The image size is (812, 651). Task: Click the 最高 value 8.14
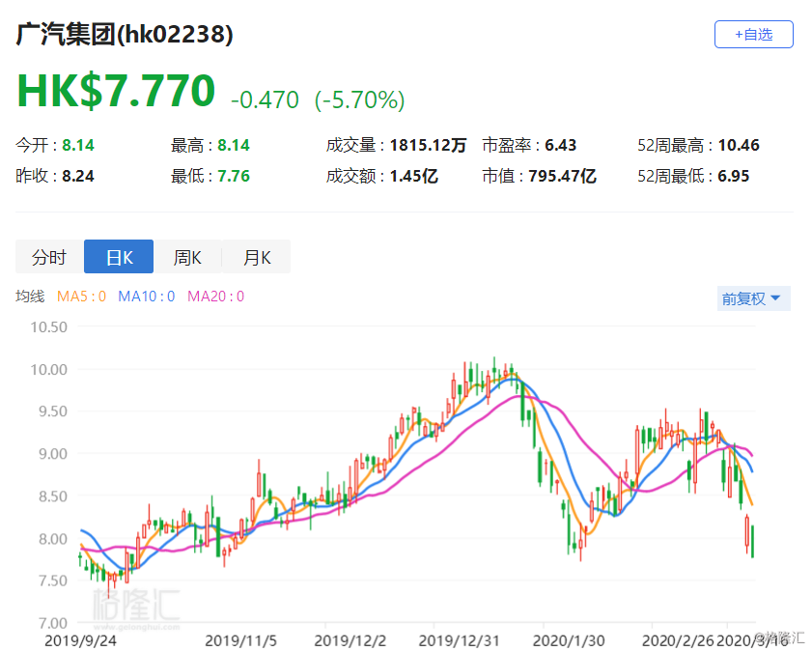point(234,145)
